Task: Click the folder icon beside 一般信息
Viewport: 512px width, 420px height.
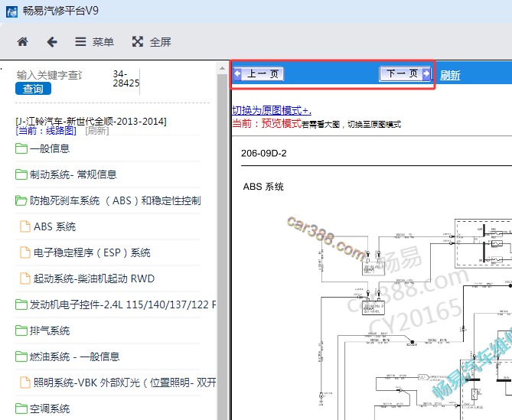Action: tap(21, 148)
